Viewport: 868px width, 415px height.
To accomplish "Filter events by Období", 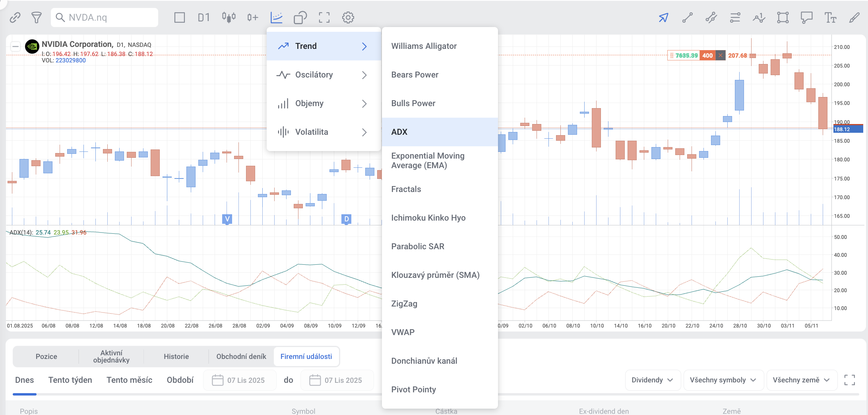I will click(180, 380).
